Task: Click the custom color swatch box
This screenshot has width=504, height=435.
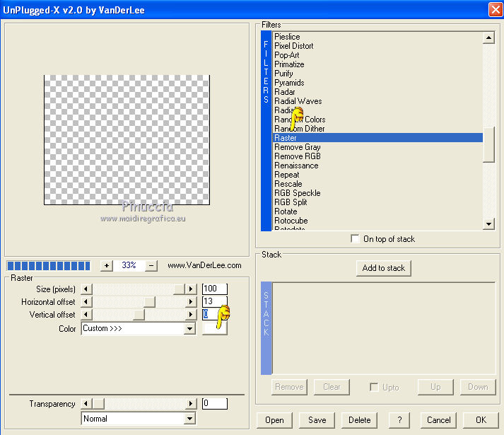Action: click(x=215, y=329)
